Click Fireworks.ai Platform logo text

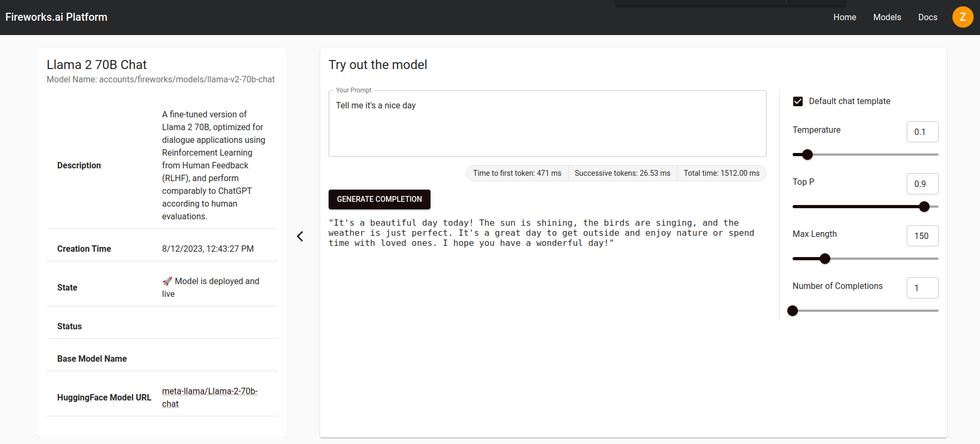(x=56, y=17)
